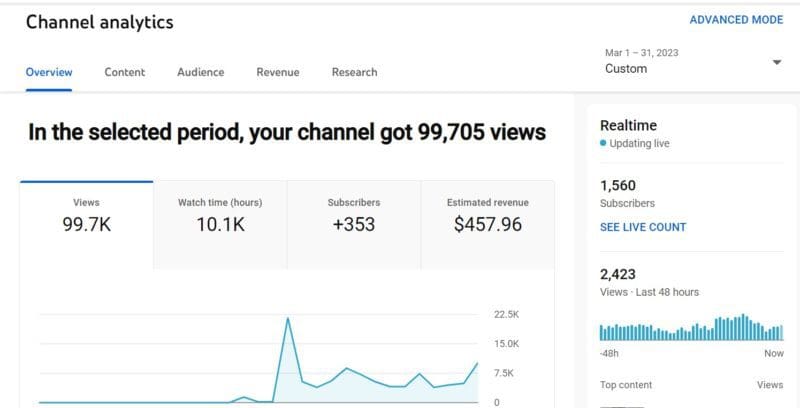Click the blue Updating live indicator dot
800x408 pixels.
coord(603,143)
